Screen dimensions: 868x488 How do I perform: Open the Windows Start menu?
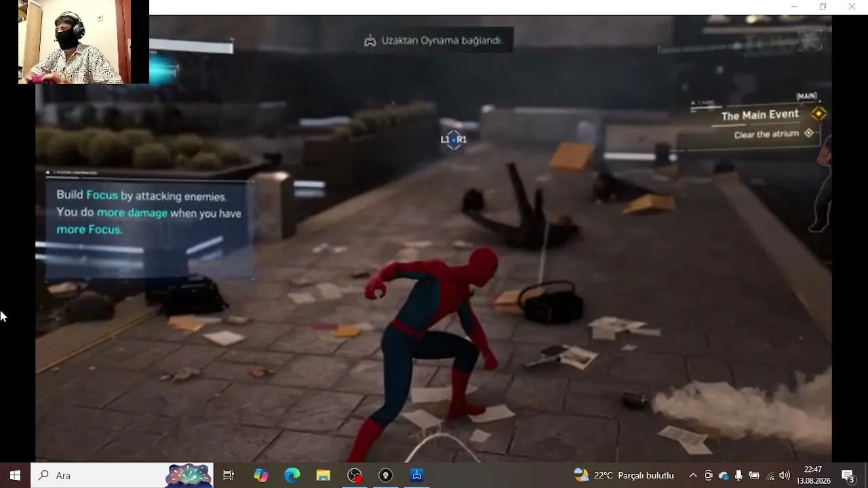point(15,475)
